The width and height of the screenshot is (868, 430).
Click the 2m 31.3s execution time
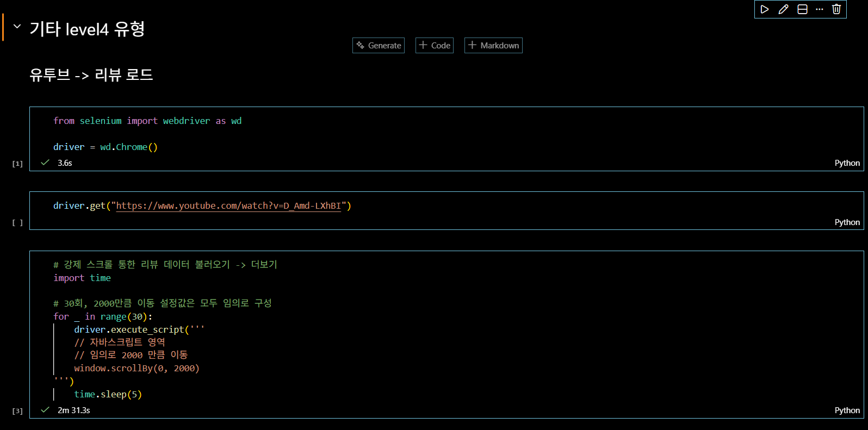74,410
